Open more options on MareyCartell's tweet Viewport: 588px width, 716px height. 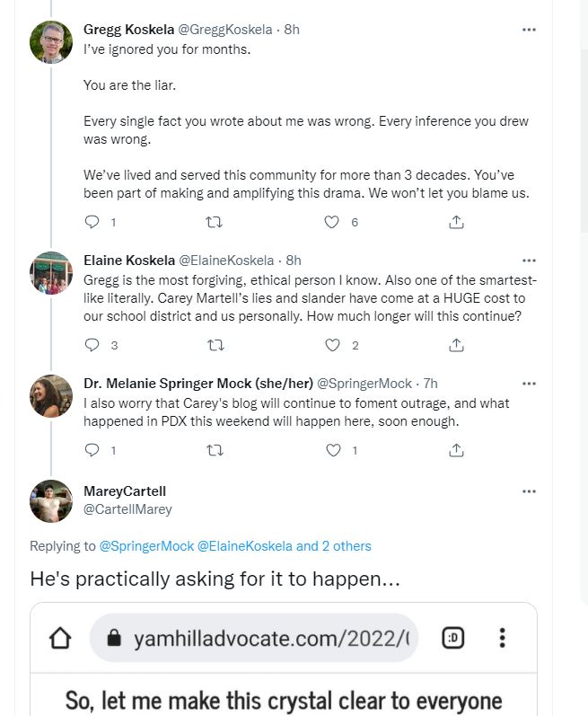[529, 491]
